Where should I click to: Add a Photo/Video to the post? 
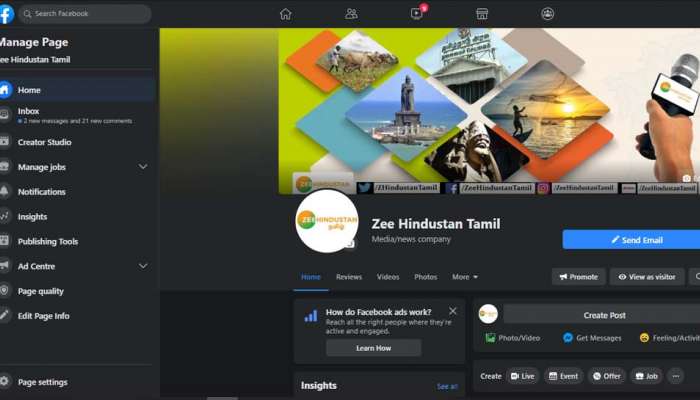[512, 338]
